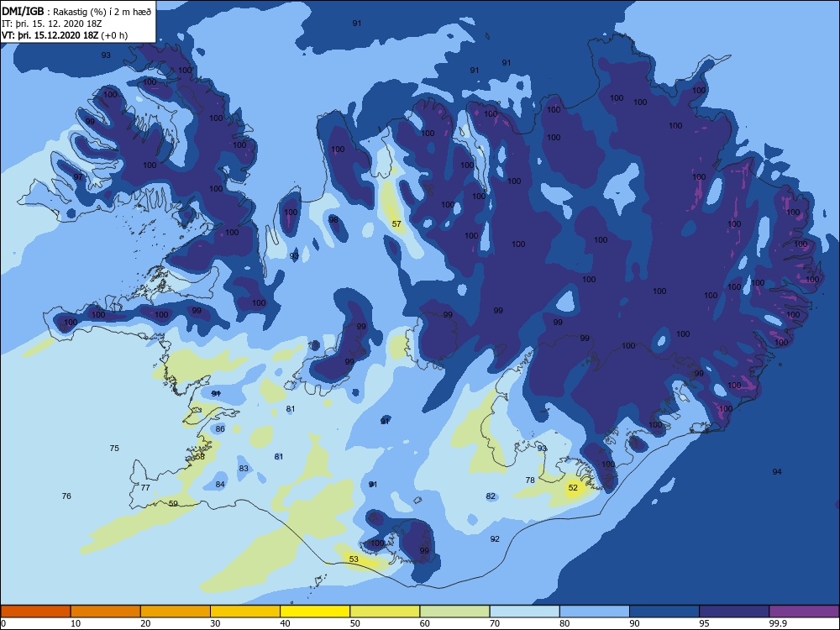Click the humidity value '86' on the map
This screenshot has width=840, height=630.
point(220,428)
